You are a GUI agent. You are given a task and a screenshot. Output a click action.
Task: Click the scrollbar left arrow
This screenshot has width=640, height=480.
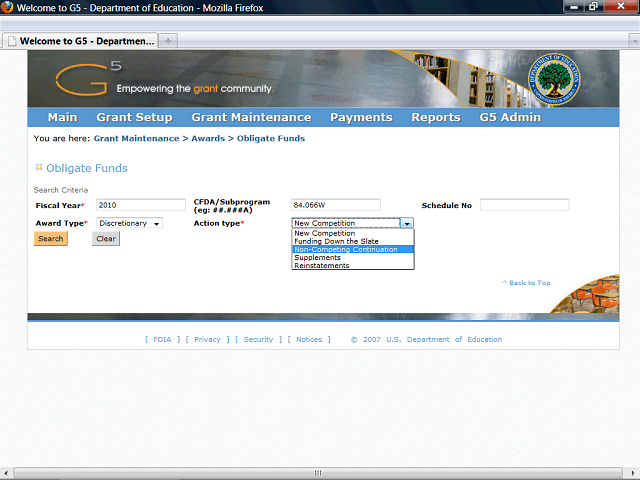6,473
